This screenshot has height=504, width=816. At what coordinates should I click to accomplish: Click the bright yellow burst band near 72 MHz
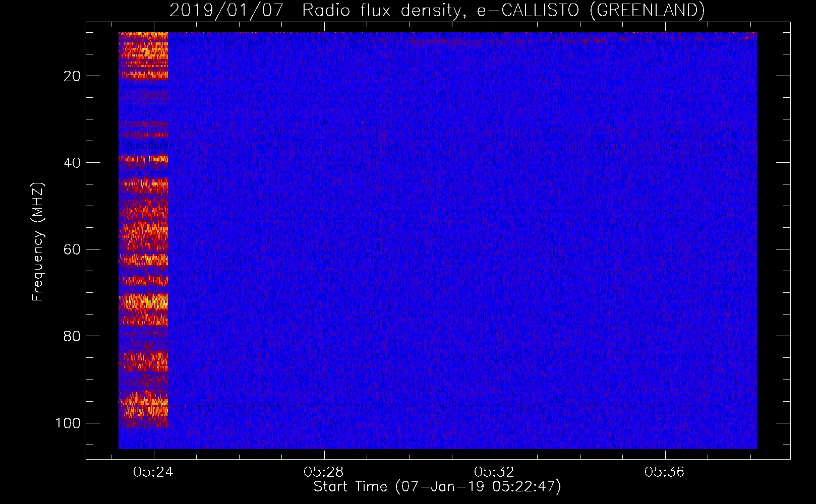143,301
